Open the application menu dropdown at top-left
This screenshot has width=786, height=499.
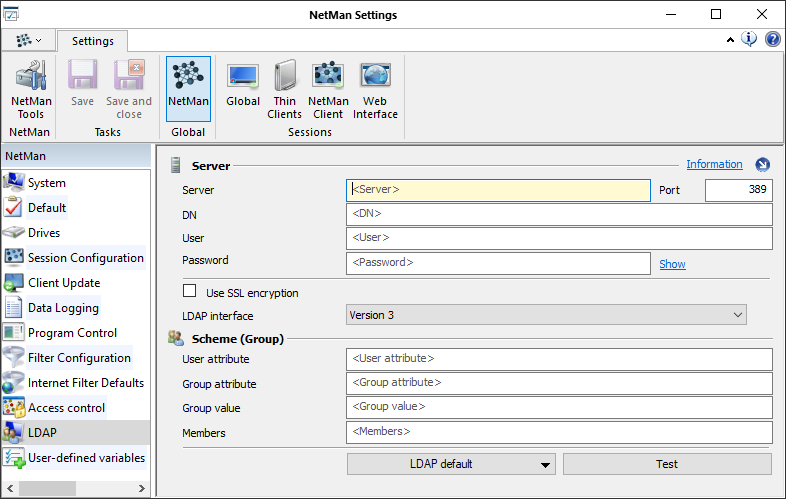click(28, 41)
